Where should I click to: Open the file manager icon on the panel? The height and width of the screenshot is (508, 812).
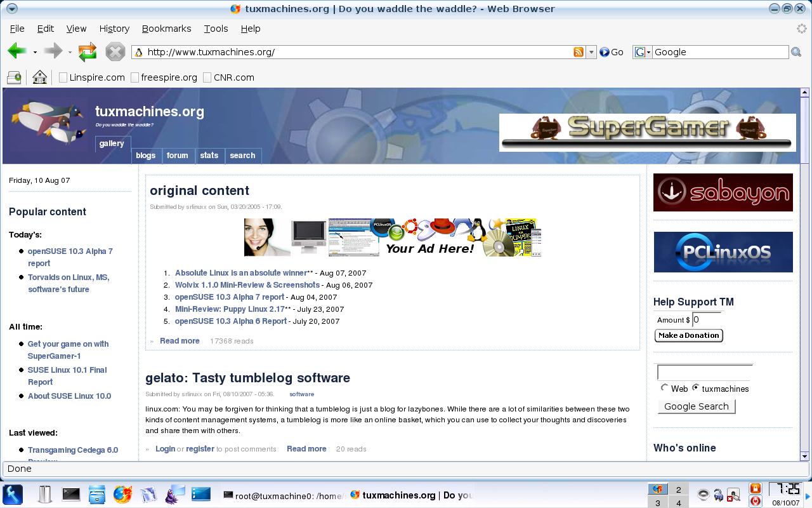coord(96,494)
